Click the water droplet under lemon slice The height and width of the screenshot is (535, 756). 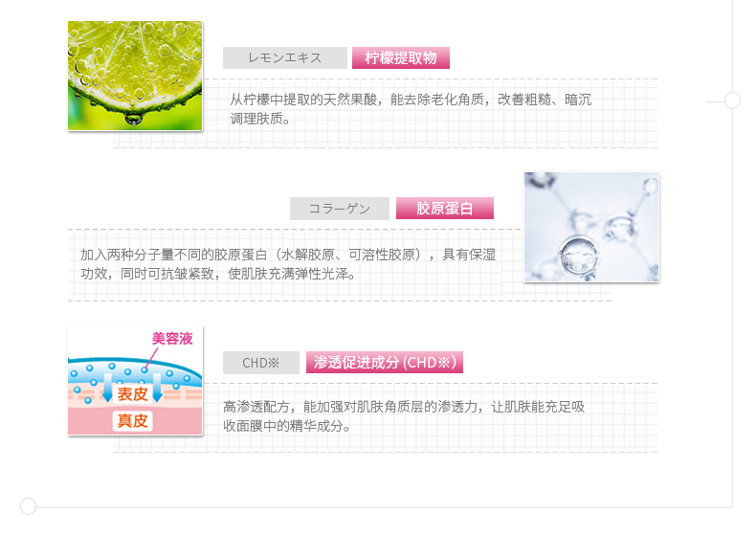click(x=134, y=118)
